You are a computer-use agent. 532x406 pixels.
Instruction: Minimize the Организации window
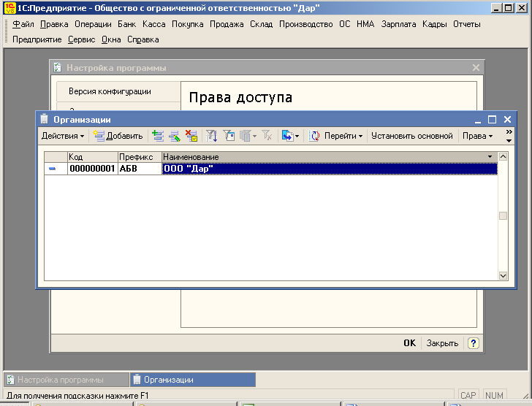point(478,119)
